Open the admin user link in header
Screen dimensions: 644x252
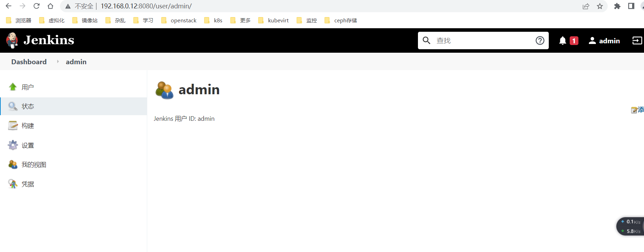pos(604,41)
